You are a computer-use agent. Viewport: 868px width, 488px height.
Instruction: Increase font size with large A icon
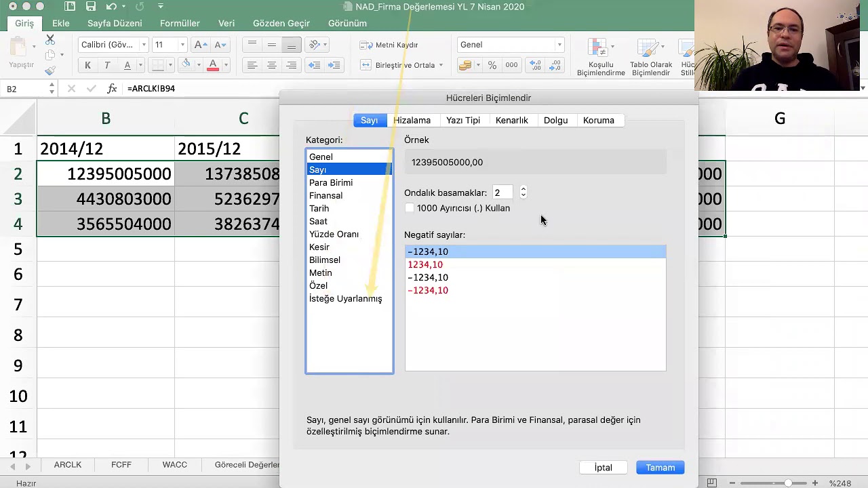pyautogui.click(x=199, y=45)
